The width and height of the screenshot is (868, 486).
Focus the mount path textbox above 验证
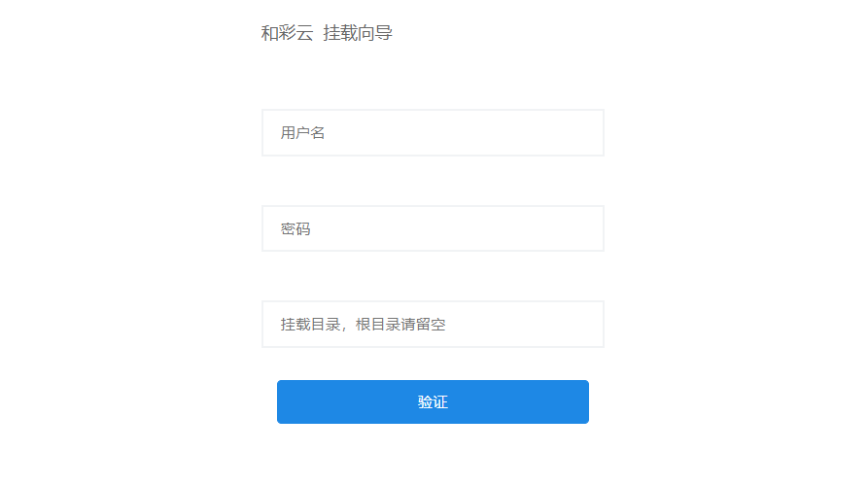tap(433, 324)
